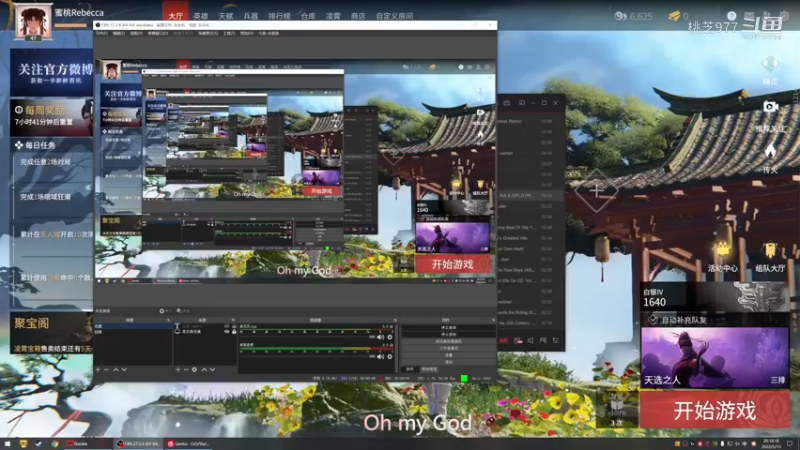Mute the 麦克风 channel speaker icon

[x=380, y=337]
